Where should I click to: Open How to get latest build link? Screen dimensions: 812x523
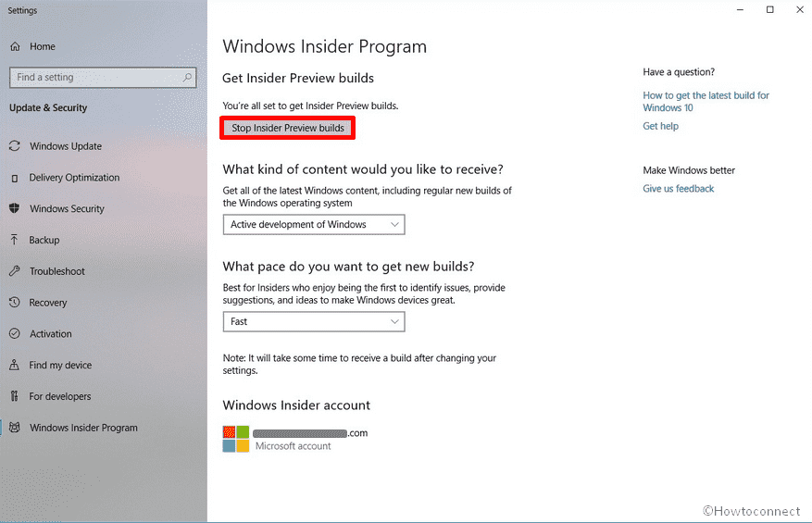click(706, 102)
